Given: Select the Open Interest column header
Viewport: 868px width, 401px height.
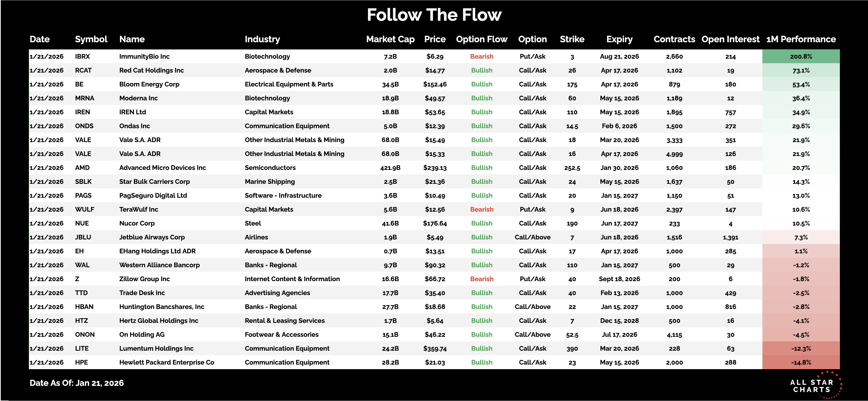Looking at the screenshot, I should pos(730,39).
